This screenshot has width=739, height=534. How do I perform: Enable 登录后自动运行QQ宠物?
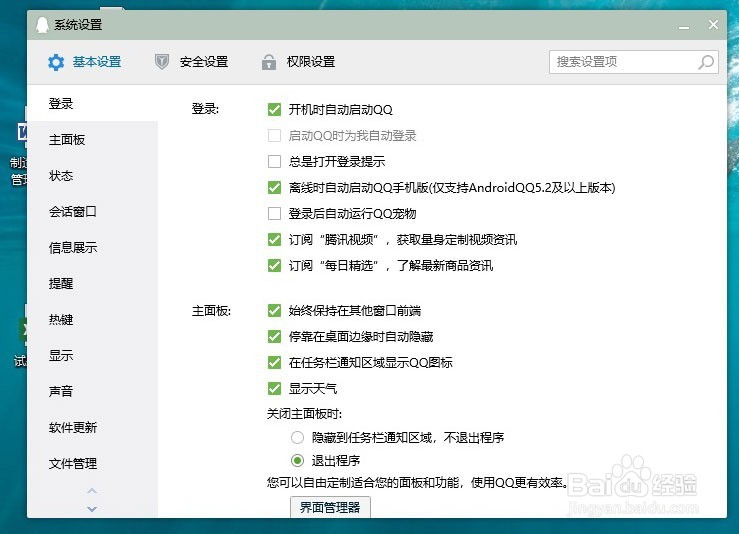pyautogui.click(x=274, y=214)
